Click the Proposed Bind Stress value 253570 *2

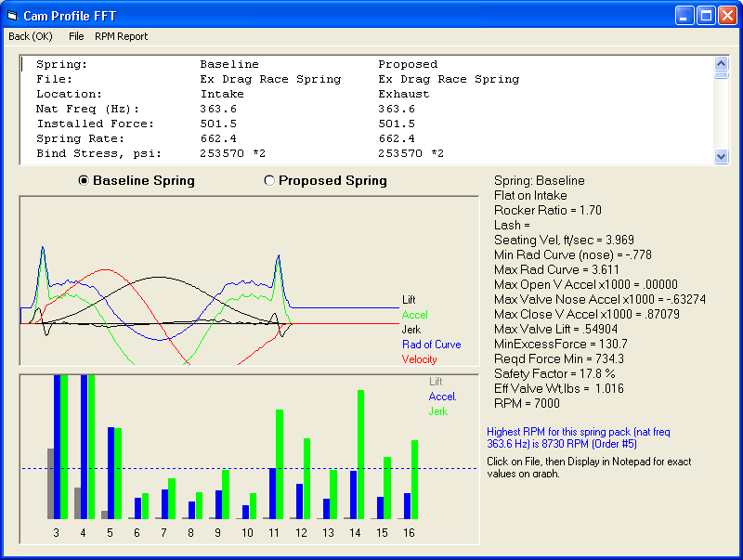tap(411, 153)
